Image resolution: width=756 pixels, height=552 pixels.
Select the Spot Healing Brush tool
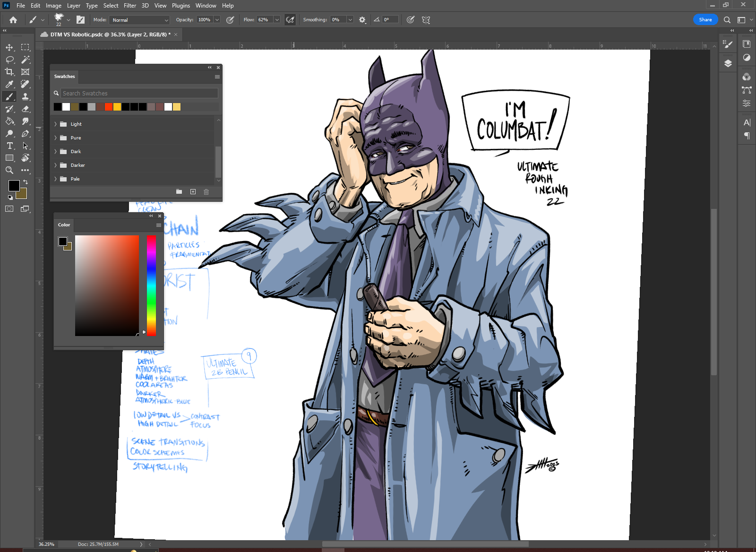[26, 84]
